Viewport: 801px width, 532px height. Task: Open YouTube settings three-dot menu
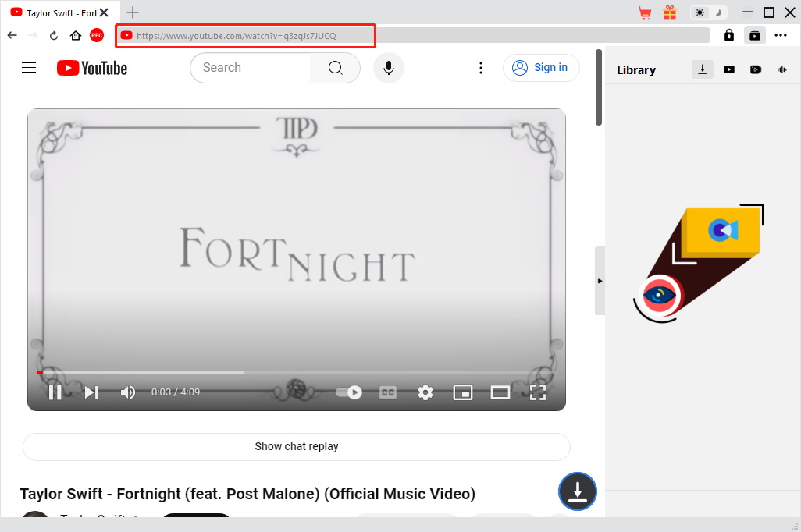click(481, 67)
